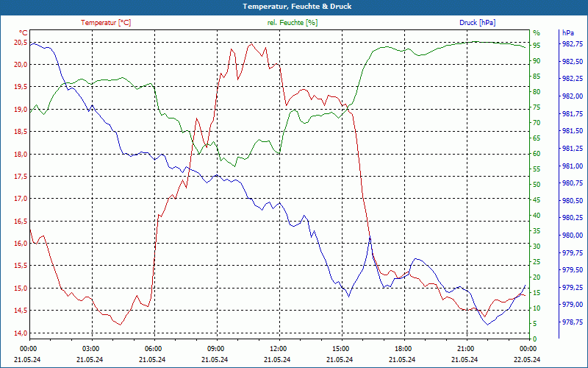Click green humidity axis value 30
This screenshot has height=368, width=588.
coord(537,247)
